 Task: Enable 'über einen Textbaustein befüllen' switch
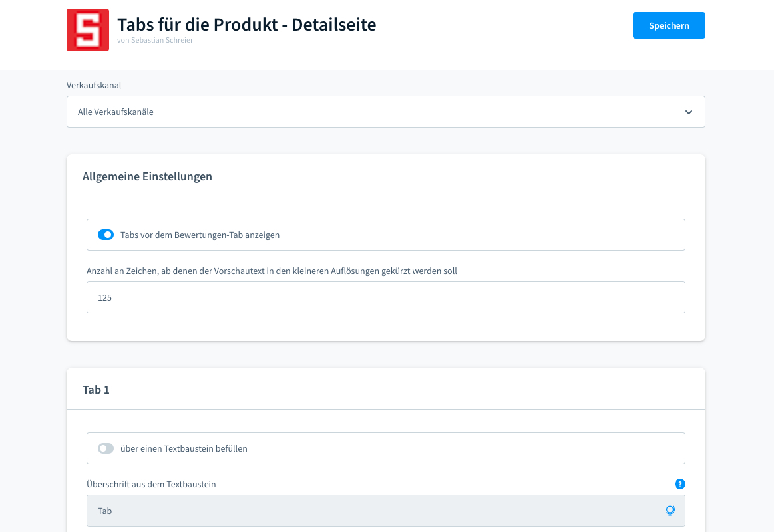106,448
